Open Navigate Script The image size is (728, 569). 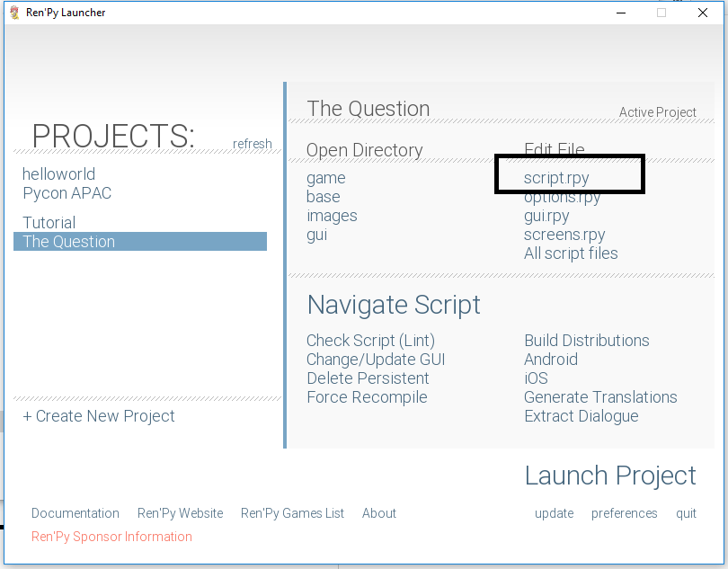click(x=394, y=305)
